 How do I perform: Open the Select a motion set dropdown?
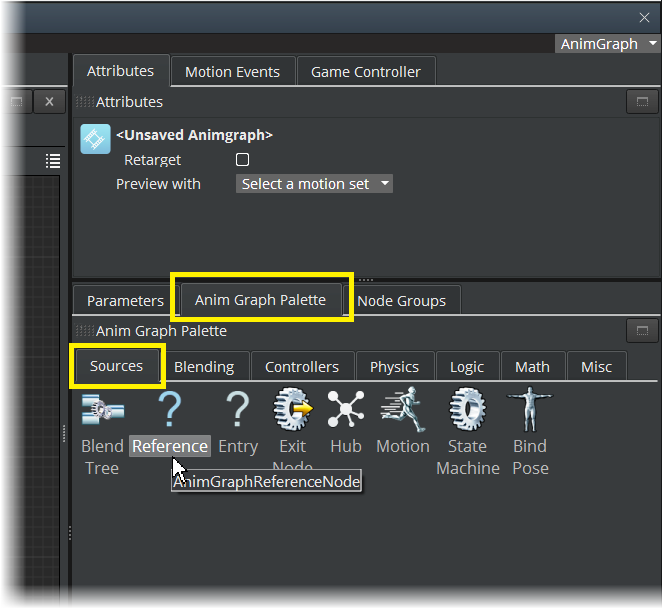[x=314, y=184]
